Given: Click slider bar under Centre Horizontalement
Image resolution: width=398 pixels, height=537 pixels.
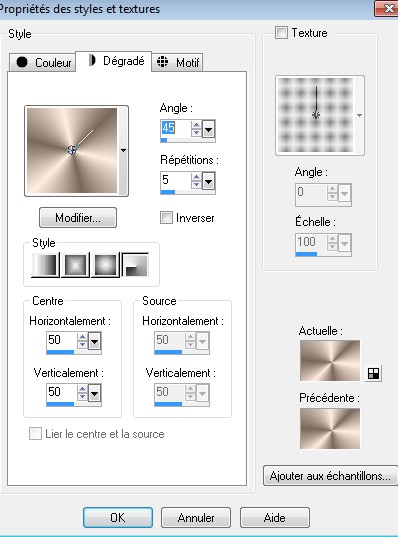Looking at the screenshot, I should click(74, 352).
